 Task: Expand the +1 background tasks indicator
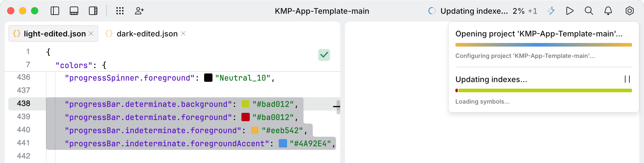[x=532, y=11]
